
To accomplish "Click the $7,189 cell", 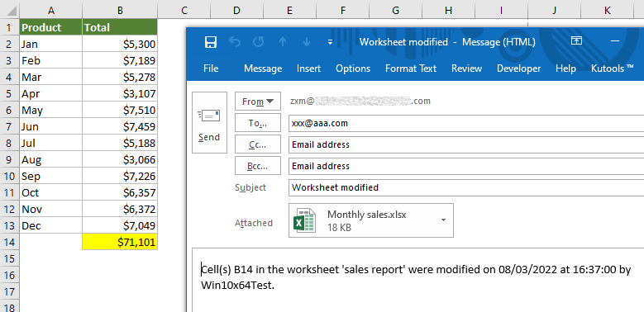I will pos(120,60).
